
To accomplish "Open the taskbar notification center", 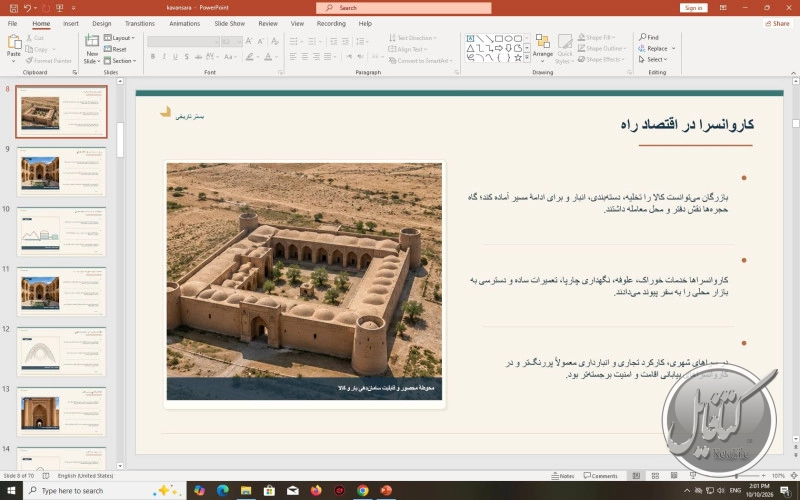I will 786,490.
